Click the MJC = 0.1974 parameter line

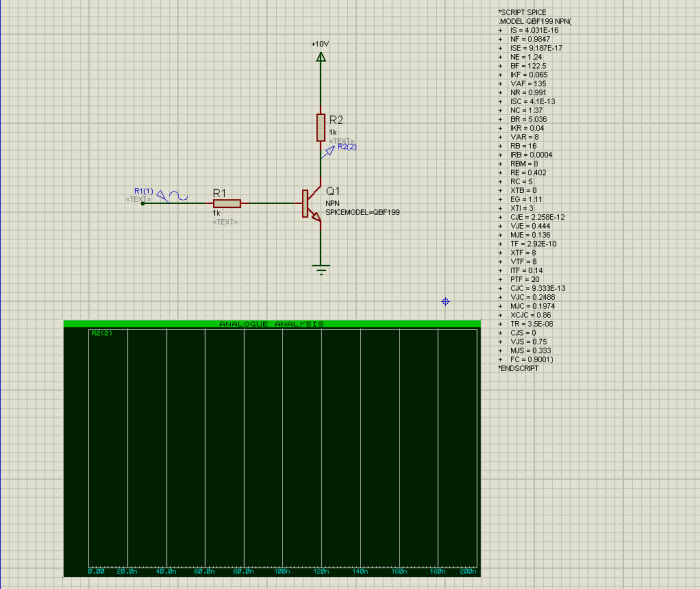click(527, 306)
